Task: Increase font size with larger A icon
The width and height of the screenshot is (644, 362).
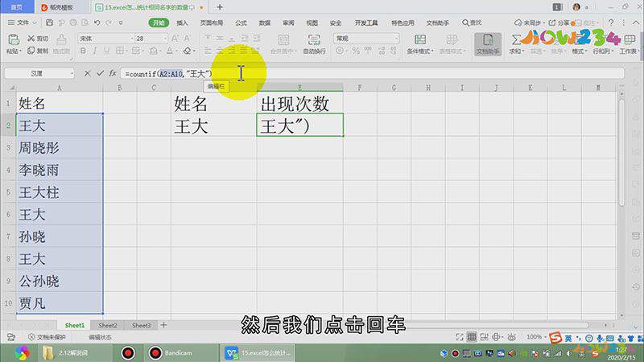Action: click(x=175, y=38)
